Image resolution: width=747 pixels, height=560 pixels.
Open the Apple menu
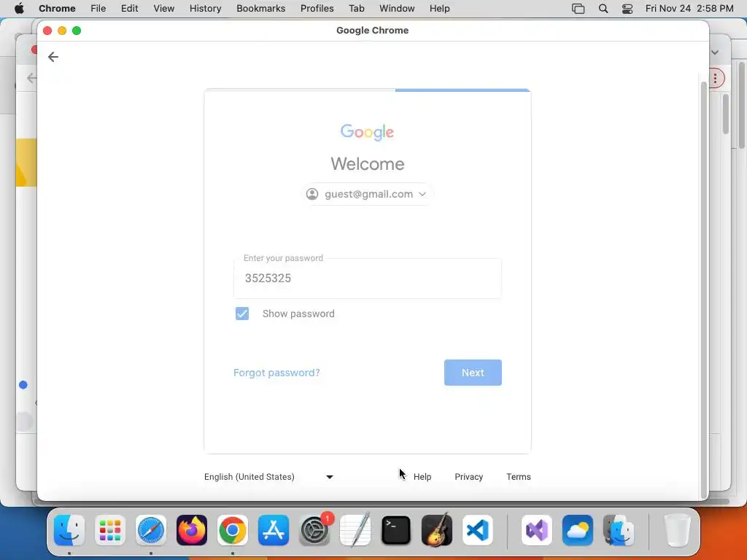[x=19, y=9]
